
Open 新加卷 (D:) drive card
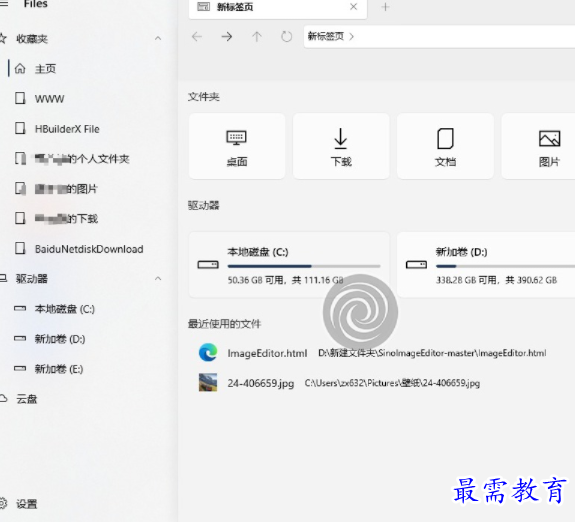point(486,265)
